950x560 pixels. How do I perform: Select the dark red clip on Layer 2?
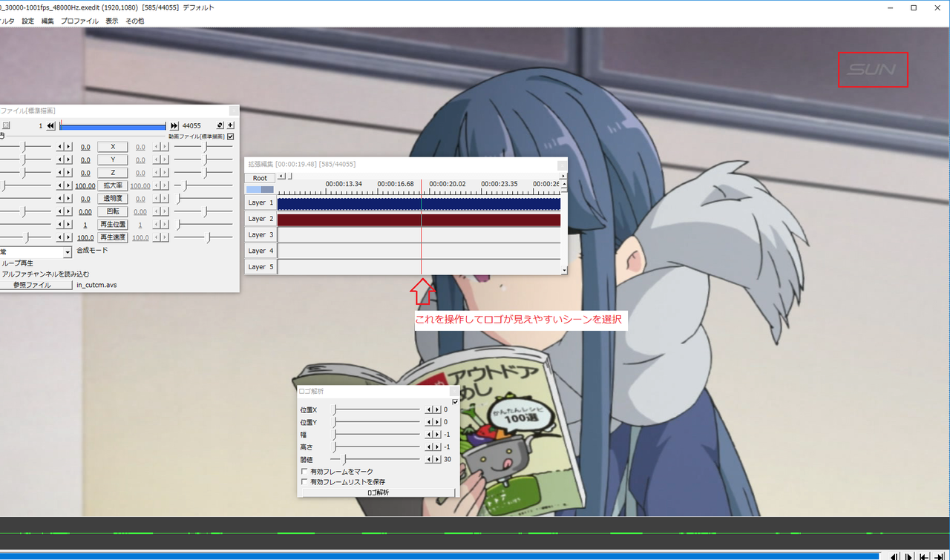[419, 220]
